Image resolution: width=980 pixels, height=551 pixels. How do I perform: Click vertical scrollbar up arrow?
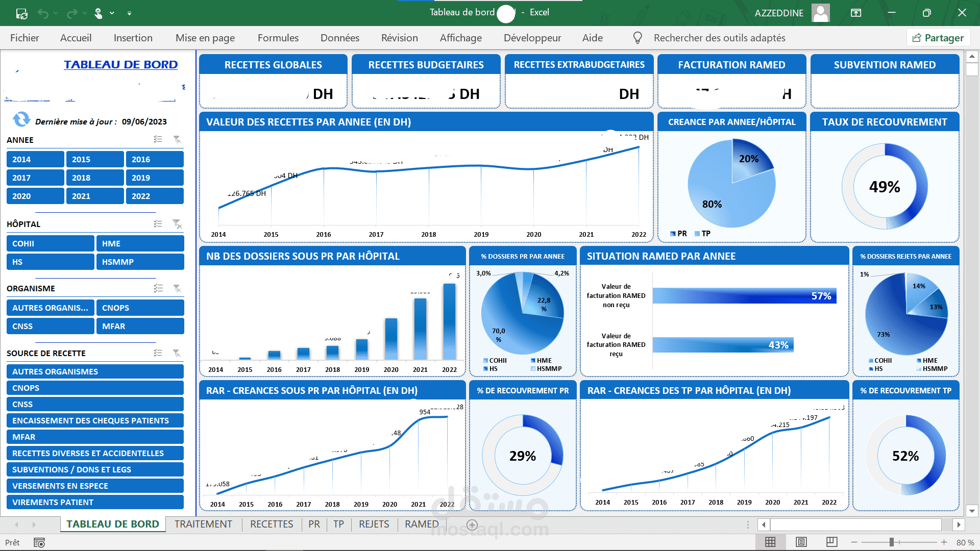972,56
